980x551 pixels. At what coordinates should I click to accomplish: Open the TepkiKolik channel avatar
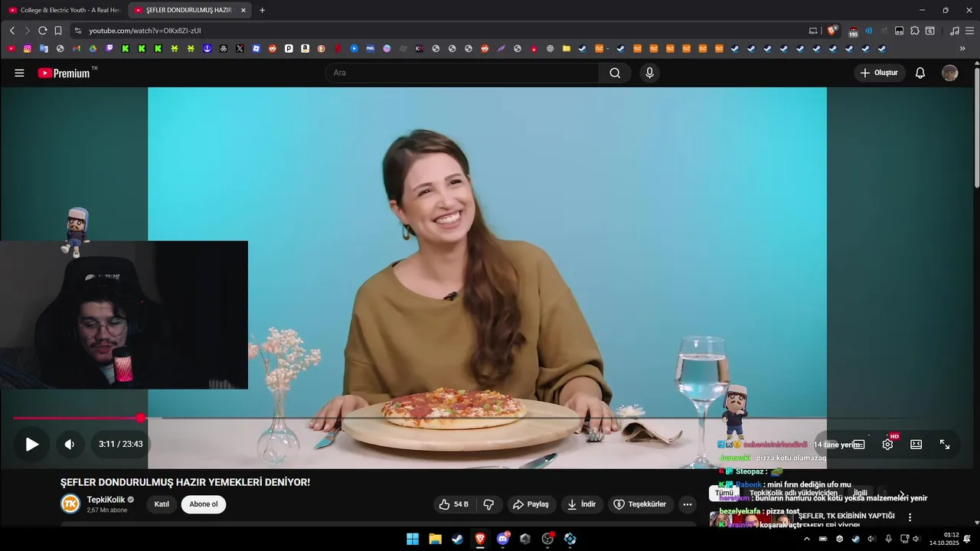(x=70, y=504)
